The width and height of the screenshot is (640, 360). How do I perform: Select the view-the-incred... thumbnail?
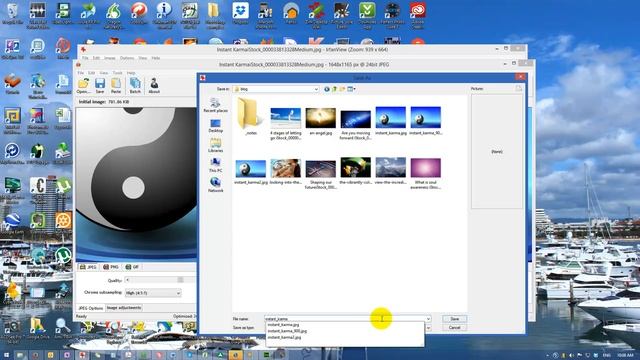[x=391, y=171]
